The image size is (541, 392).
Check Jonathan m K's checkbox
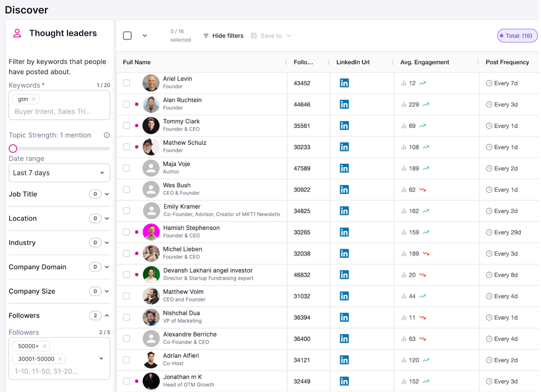[126, 381]
